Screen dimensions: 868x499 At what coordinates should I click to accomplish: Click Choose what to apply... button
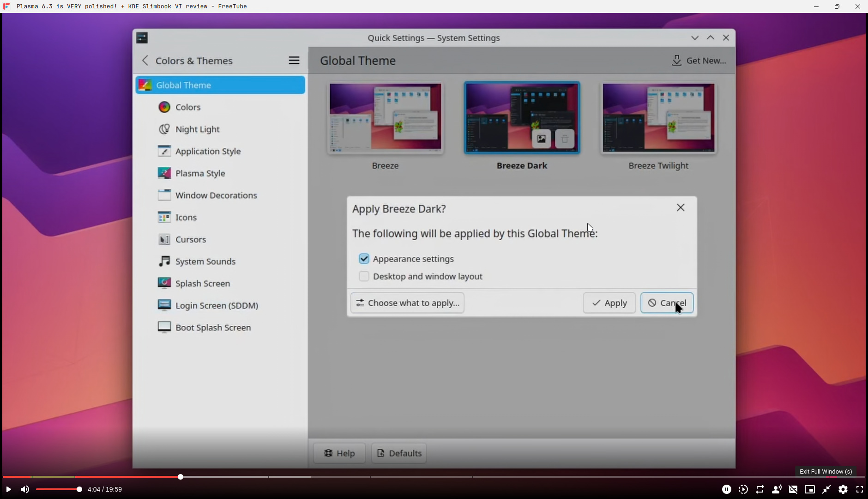point(407,303)
